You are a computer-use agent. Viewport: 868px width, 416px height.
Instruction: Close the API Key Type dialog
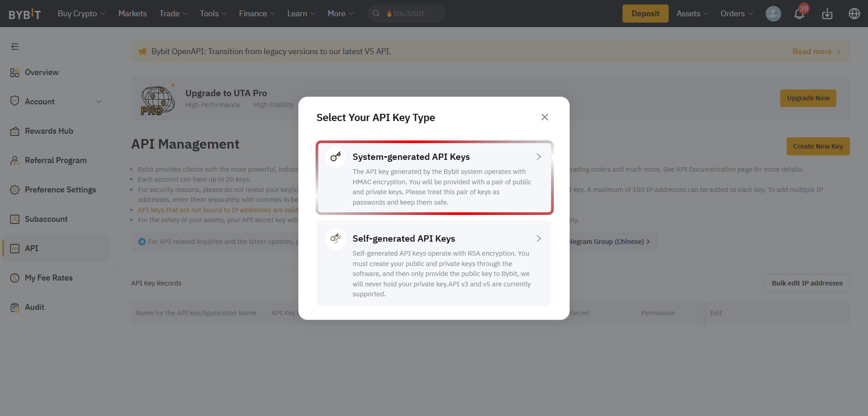point(545,117)
